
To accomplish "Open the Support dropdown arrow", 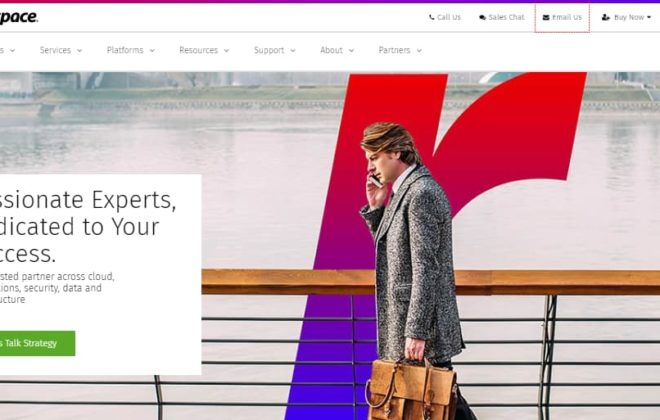I will (x=293, y=51).
